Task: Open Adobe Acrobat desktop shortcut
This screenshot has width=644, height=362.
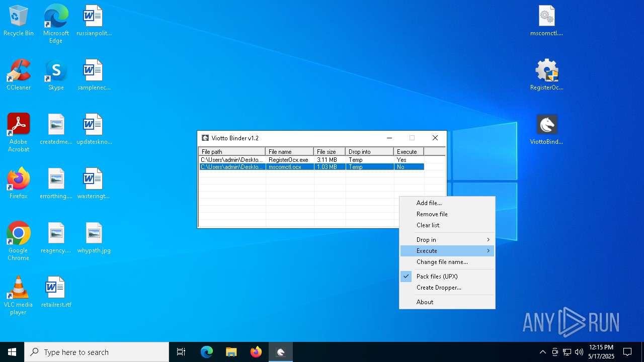Action: (x=19, y=133)
